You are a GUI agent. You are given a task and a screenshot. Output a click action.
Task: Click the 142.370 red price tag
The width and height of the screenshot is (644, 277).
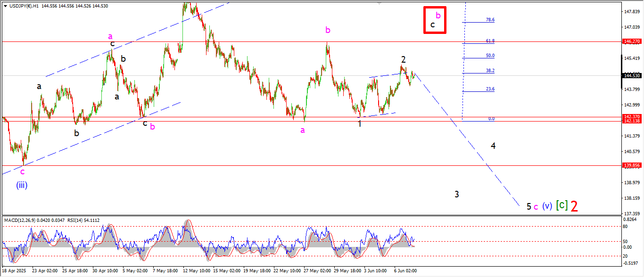click(631, 116)
